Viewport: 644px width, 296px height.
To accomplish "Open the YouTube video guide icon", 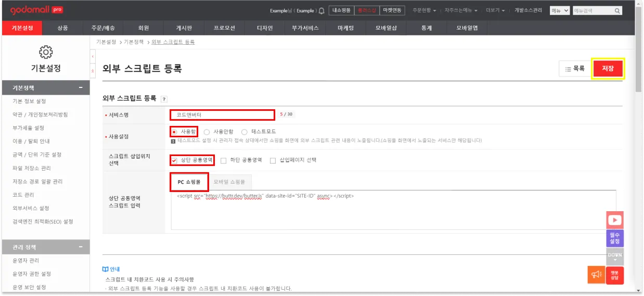I will pos(615,220).
